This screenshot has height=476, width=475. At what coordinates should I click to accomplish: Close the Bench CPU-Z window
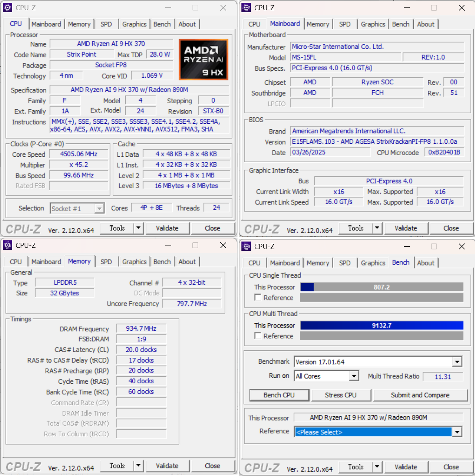click(x=462, y=246)
